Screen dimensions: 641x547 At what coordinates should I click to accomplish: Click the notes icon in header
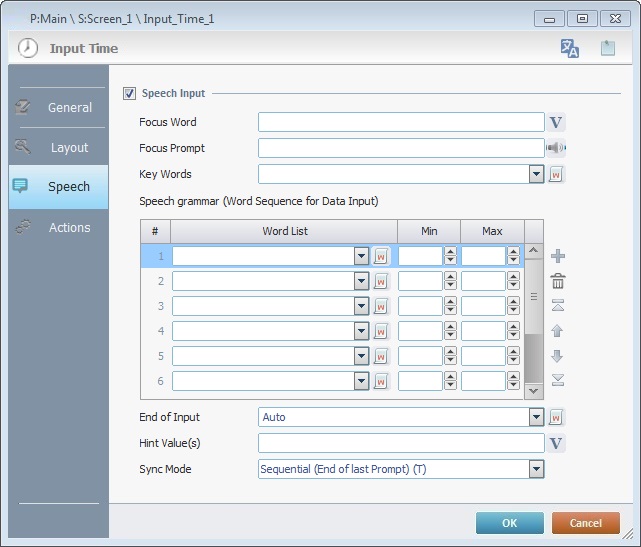coord(607,48)
